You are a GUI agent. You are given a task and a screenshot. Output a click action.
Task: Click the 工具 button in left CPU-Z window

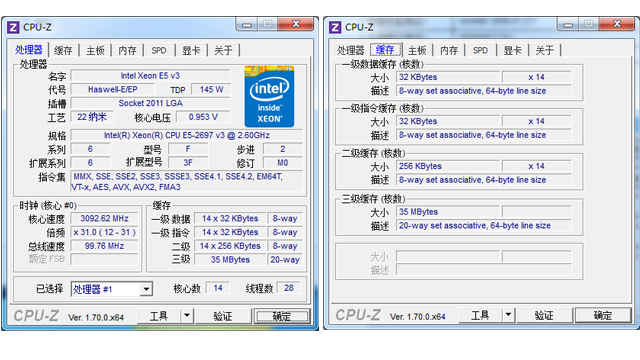point(159,316)
